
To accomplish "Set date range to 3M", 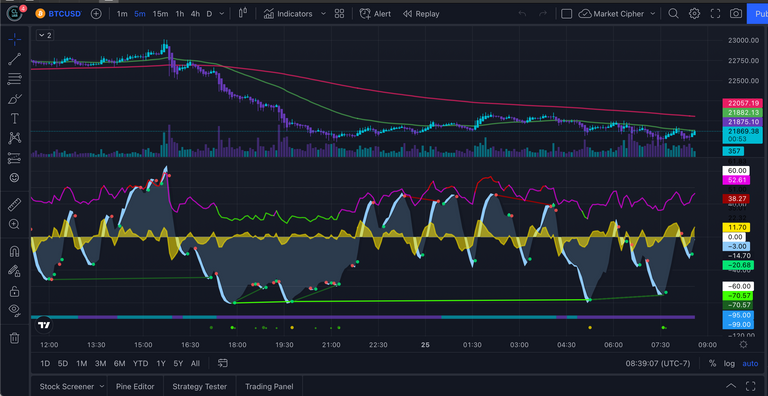I will click(100, 363).
